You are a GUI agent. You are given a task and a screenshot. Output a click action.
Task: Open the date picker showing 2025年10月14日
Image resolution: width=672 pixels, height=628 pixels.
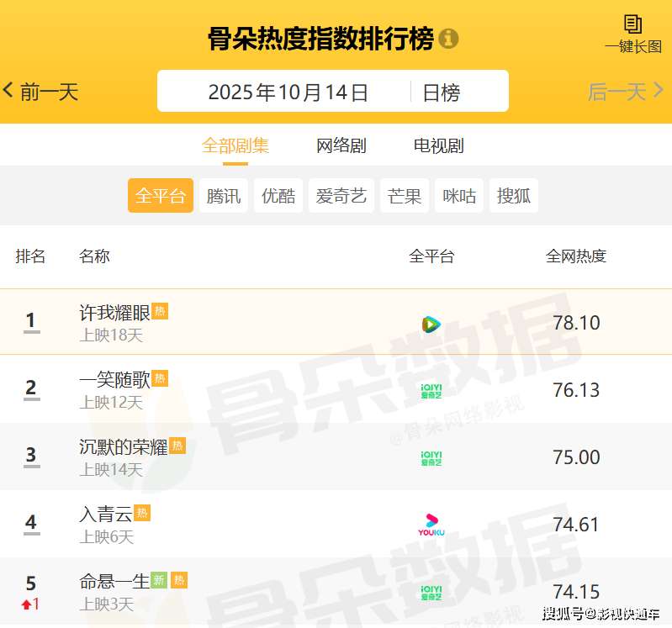[x=288, y=92]
